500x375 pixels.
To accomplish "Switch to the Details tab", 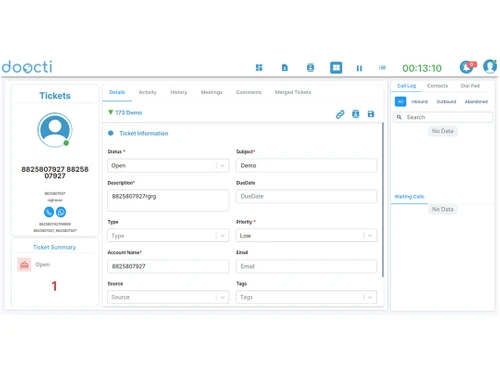I will pos(117,92).
